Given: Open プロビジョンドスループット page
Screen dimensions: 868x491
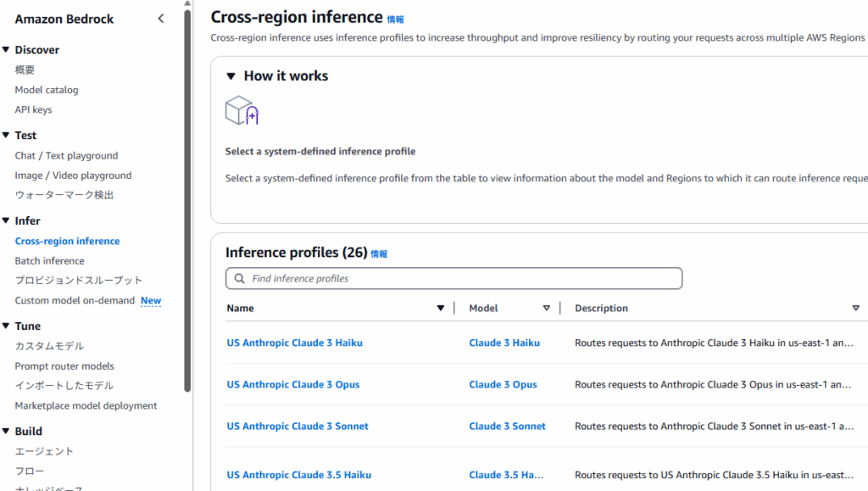Looking at the screenshot, I should click(79, 280).
